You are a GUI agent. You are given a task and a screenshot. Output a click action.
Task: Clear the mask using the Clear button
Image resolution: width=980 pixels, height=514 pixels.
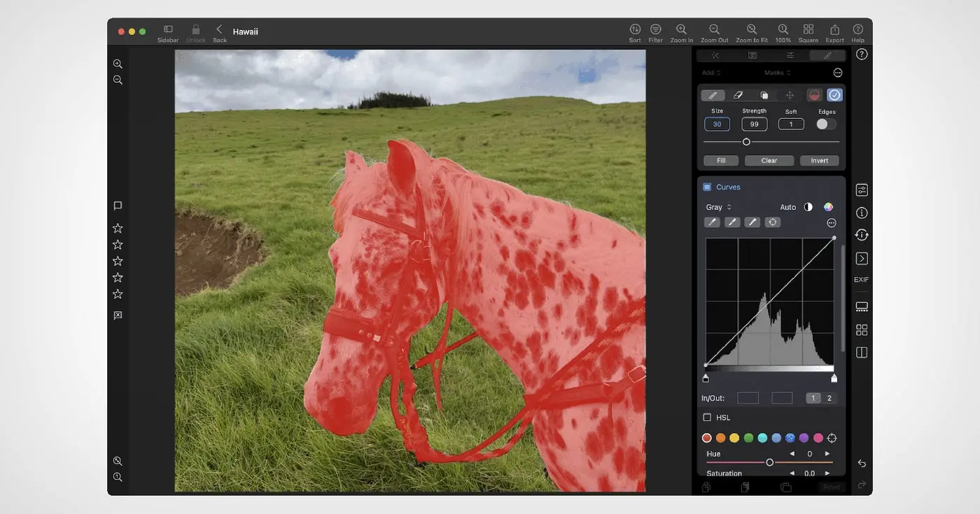tap(769, 160)
